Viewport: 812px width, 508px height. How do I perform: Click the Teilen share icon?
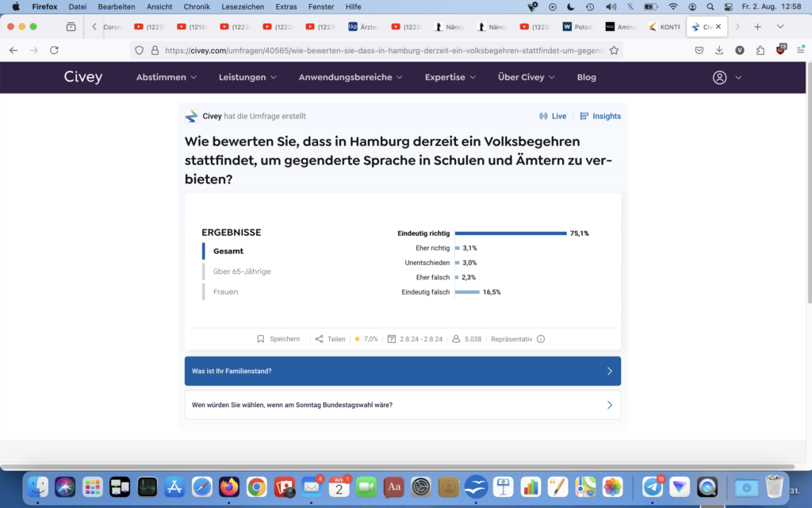point(319,339)
